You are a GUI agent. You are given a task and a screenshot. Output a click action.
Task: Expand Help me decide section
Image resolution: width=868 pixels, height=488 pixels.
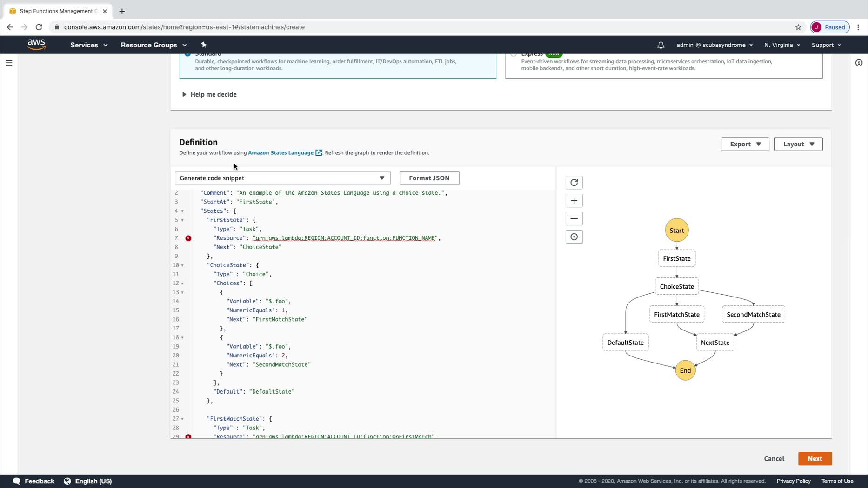click(x=209, y=94)
